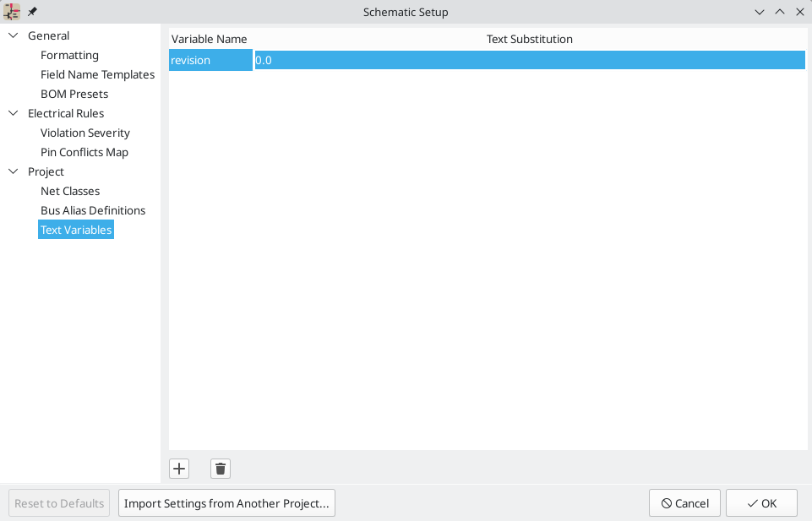This screenshot has height=521, width=812.
Task: Select the revision variable name cell
Action: click(x=210, y=60)
